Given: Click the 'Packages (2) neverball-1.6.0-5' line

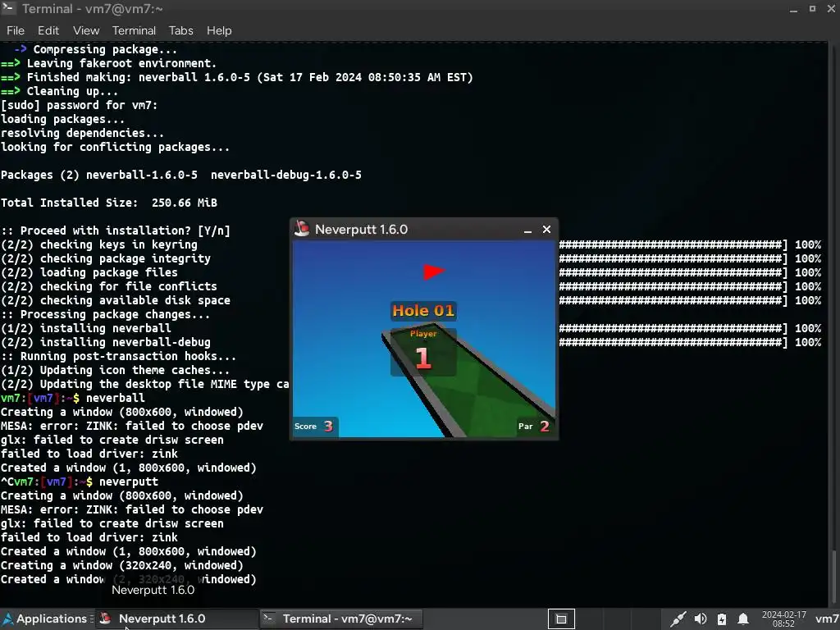Looking at the screenshot, I should click(99, 175).
